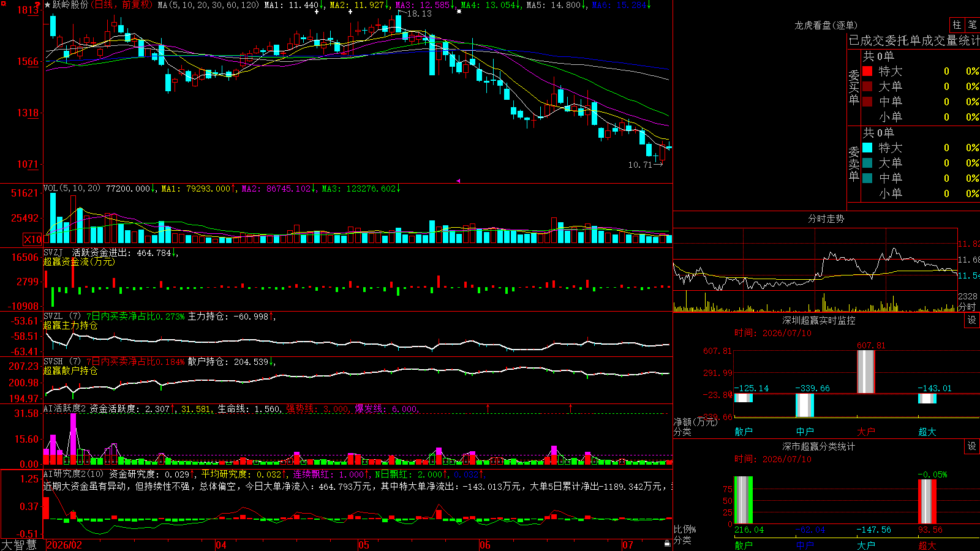
Task: Click the 爆发线: 6.000 label
Action: click(386, 409)
